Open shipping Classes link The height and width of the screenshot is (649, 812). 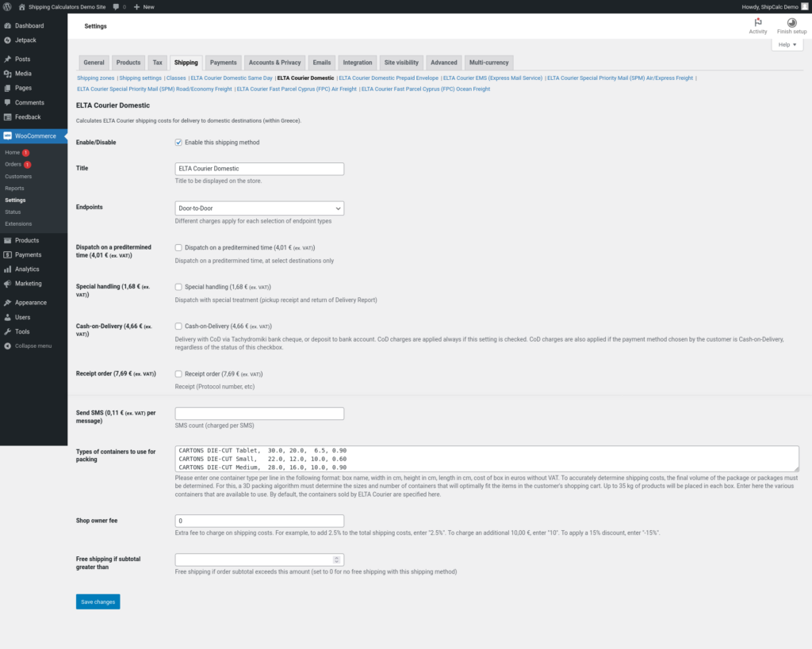(x=176, y=78)
